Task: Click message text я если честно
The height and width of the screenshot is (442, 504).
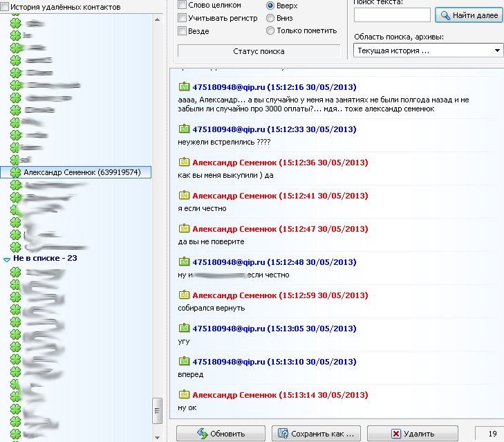Action: [202, 208]
